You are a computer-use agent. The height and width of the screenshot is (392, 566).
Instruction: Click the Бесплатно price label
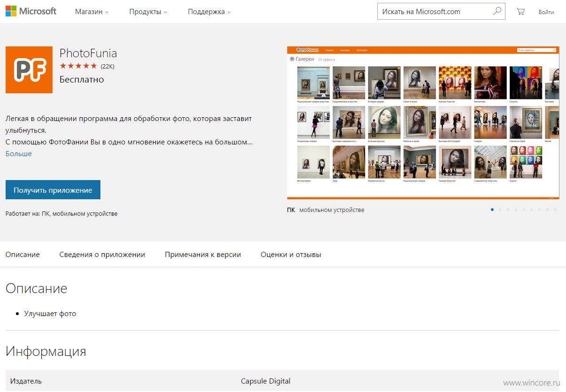[82, 79]
